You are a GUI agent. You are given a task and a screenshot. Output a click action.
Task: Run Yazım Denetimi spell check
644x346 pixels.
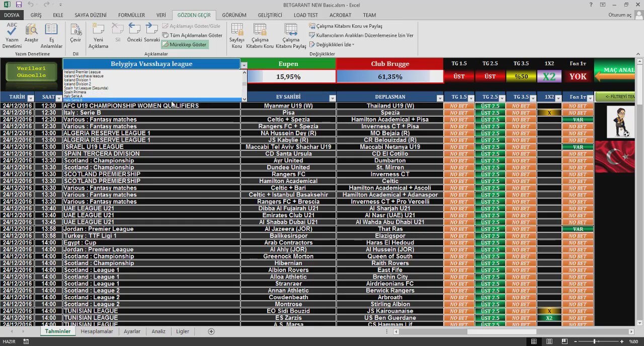(12, 36)
